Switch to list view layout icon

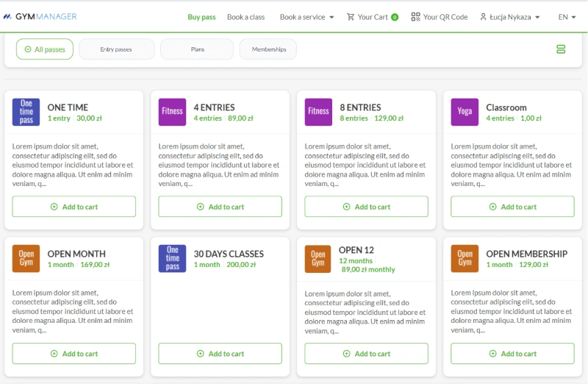pos(561,49)
